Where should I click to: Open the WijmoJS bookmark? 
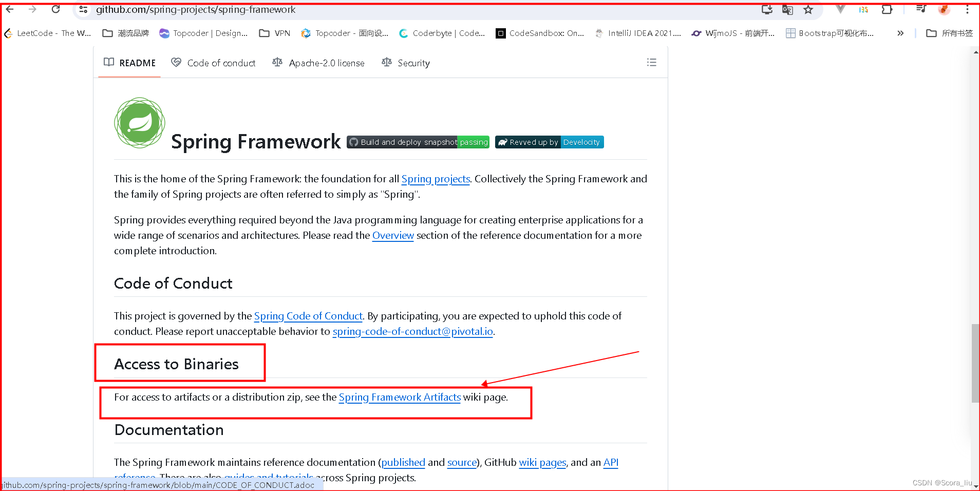pos(733,33)
